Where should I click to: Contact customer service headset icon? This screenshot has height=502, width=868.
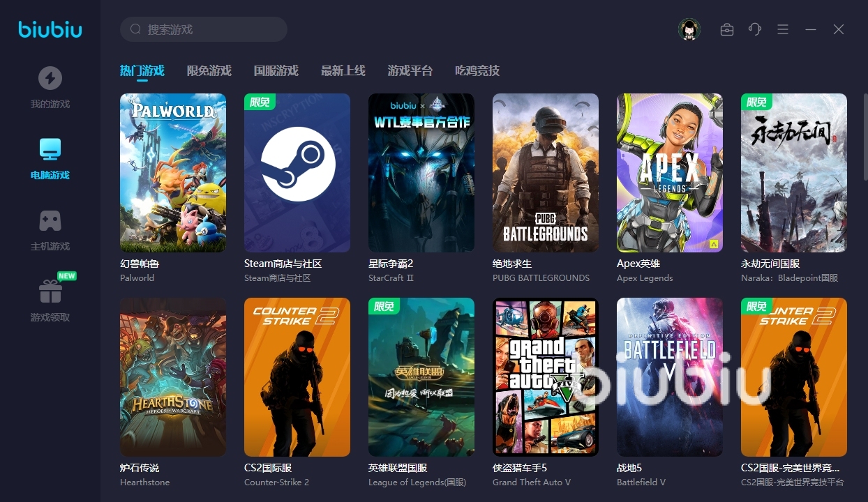click(755, 29)
